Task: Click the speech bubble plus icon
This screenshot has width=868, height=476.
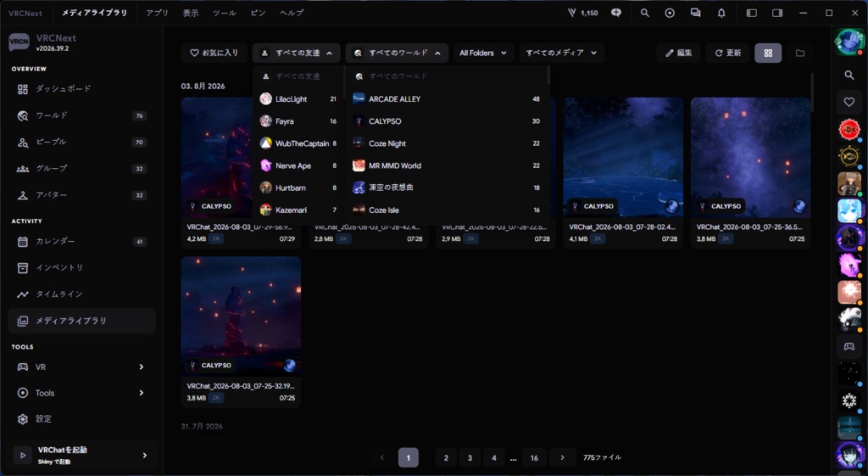Action: click(616, 13)
